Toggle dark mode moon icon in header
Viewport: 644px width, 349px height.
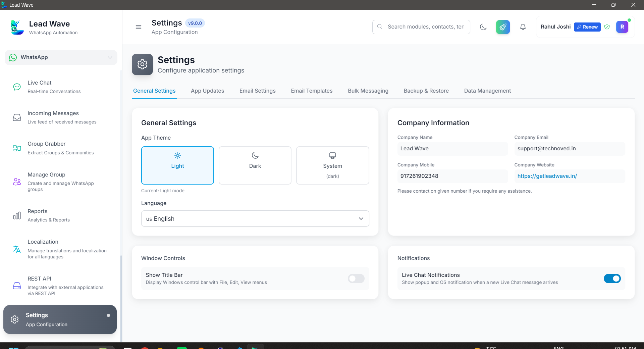click(x=483, y=27)
